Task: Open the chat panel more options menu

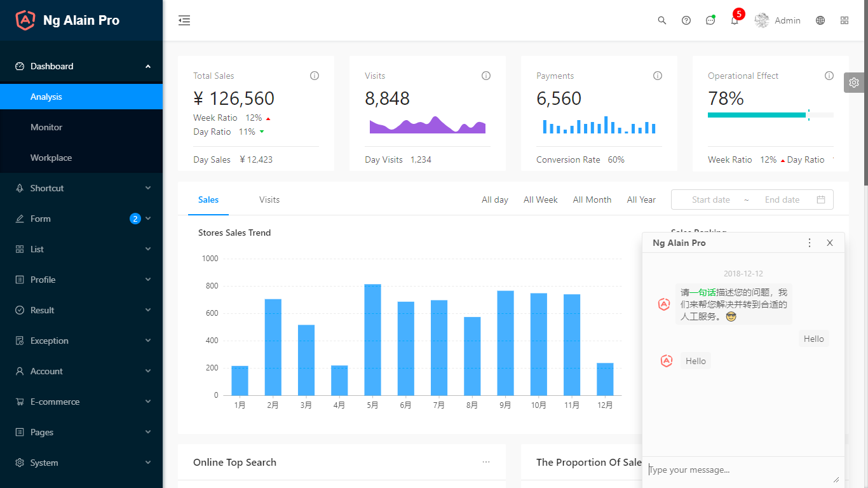Action: pyautogui.click(x=810, y=243)
